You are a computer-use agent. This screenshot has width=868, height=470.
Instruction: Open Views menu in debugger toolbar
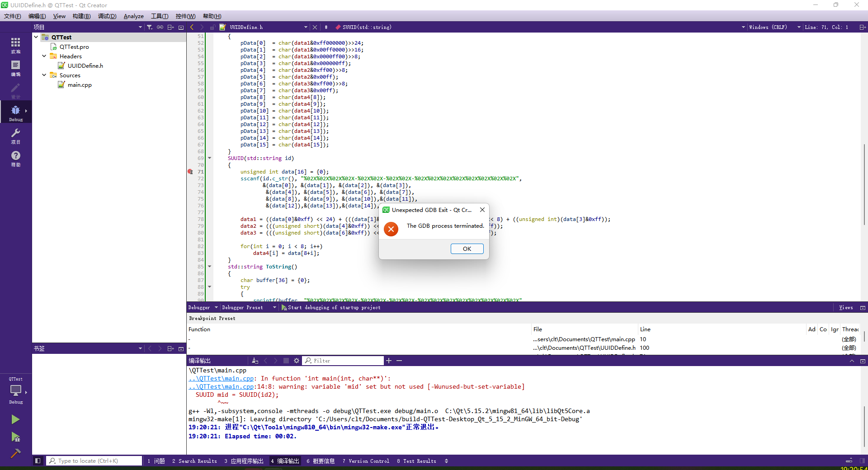(846, 307)
